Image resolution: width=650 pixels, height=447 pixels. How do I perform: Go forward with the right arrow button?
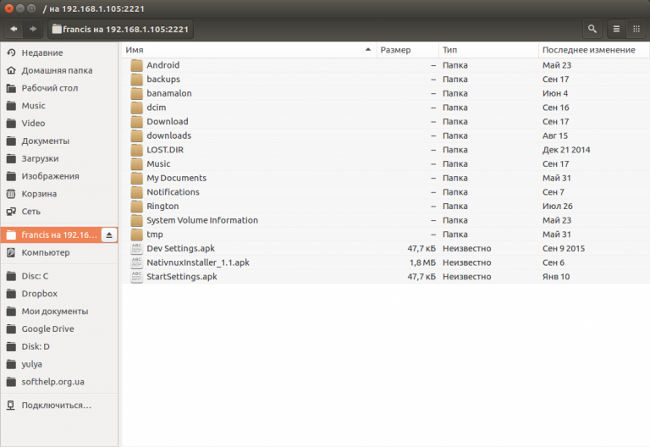point(33,29)
